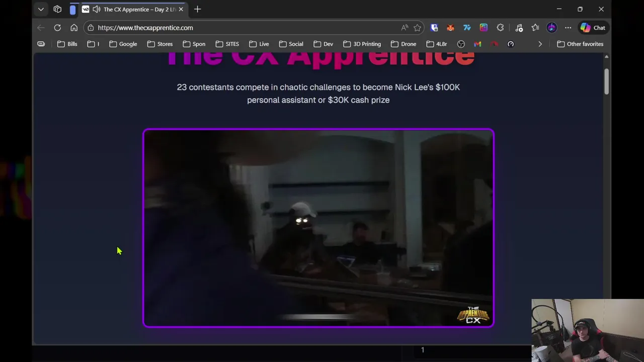The height and width of the screenshot is (362, 644).
Task: Open the Bills bookmarks folder
Action: [67, 44]
